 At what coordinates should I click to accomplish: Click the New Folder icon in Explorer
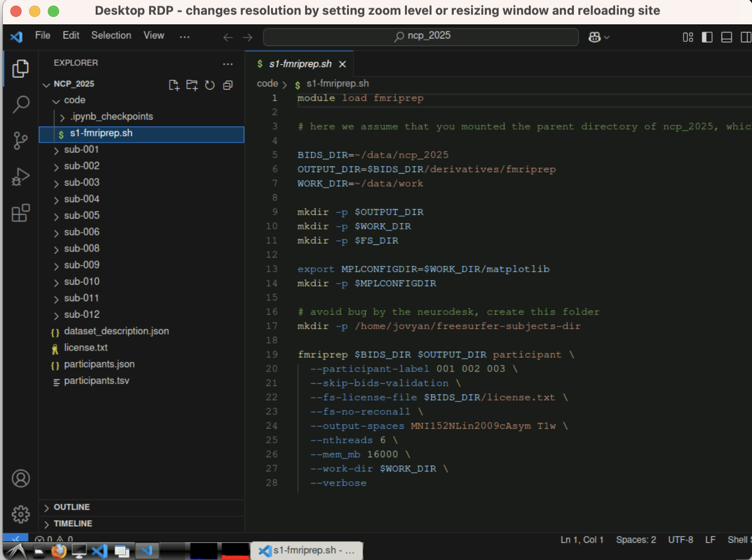point(192,85)
